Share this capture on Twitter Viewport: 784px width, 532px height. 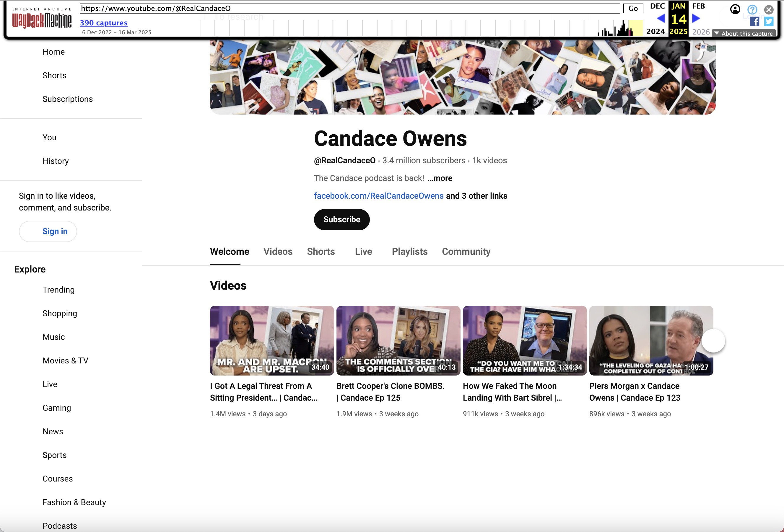tap(769, 22)
